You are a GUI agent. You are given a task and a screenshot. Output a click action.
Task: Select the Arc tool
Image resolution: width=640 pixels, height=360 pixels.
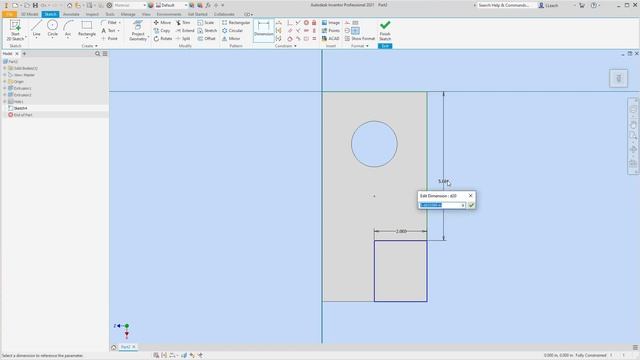point(68,29)
